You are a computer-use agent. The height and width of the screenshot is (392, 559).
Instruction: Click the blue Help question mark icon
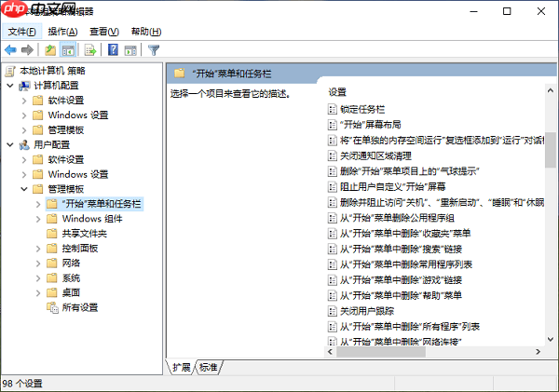113,49
